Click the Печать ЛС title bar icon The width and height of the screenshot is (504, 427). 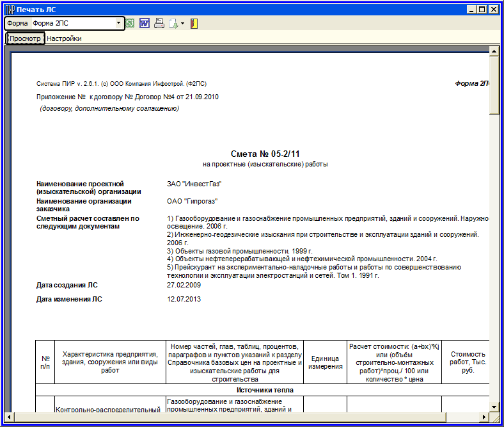click(x=10, y=10)
